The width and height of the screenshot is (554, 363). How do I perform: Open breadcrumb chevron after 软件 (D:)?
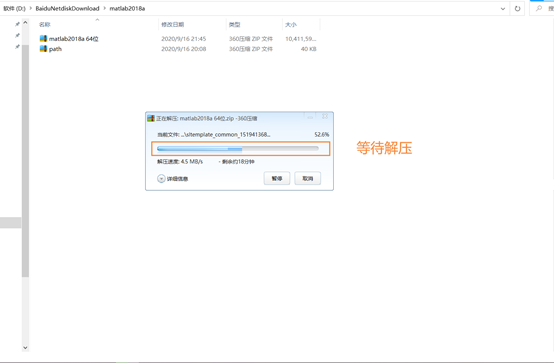[31, 8]
